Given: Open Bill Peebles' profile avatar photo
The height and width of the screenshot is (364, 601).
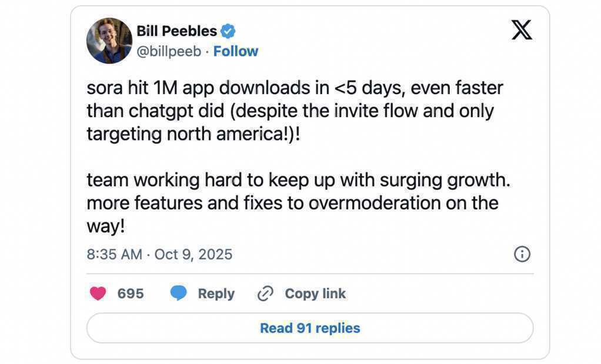Looking at the screenshot, I should (109, 40).
